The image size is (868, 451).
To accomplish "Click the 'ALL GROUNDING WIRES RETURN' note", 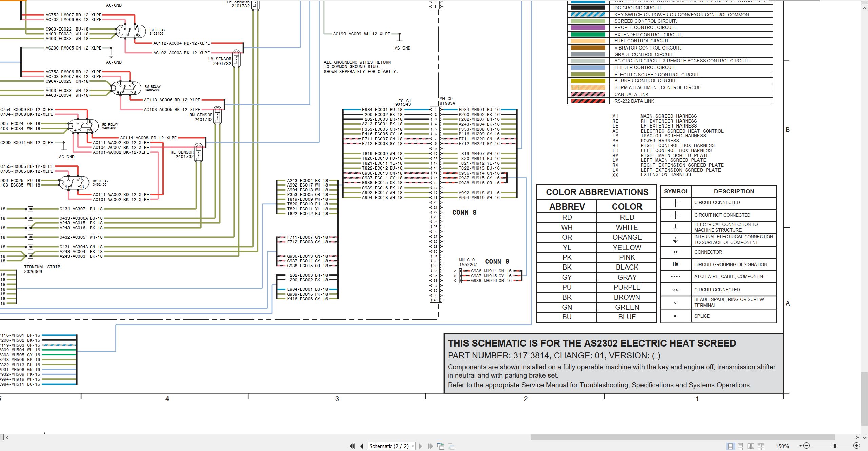I will (x=357, y=62).
